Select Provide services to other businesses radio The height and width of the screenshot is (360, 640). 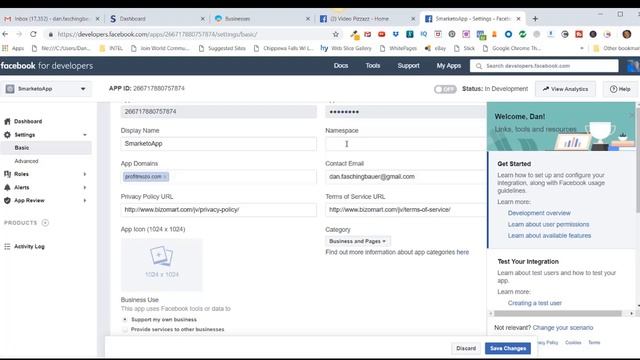[125, 329]
